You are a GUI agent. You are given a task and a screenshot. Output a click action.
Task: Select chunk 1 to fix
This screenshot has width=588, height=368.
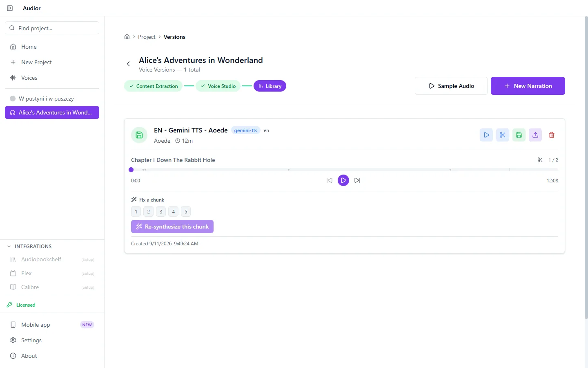click(x=136, y=211)
